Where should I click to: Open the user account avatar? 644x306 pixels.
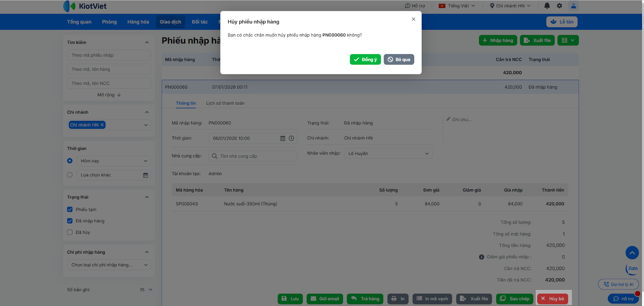[574, 6]
